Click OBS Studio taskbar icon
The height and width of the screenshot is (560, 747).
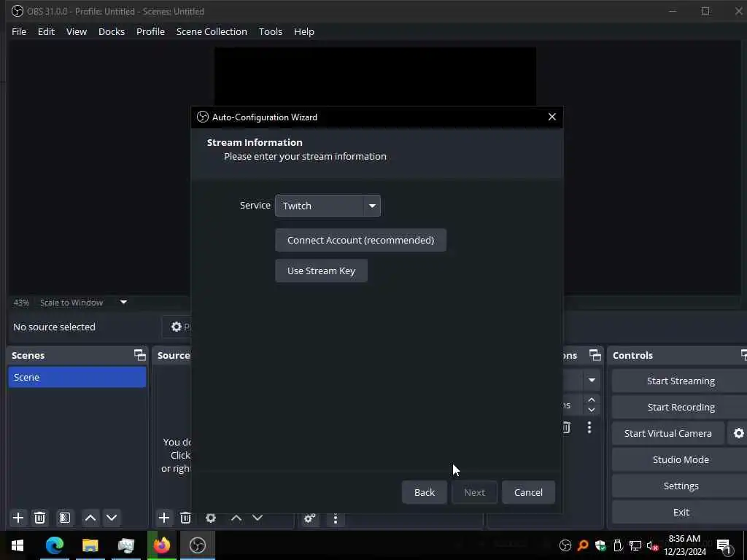pos(197,545)
